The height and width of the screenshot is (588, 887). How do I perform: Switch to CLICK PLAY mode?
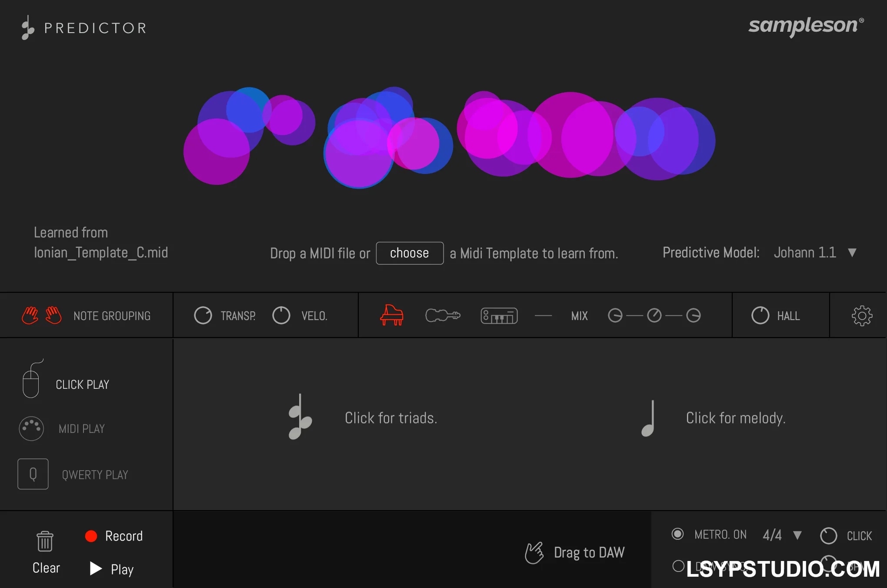pos(83,385)
